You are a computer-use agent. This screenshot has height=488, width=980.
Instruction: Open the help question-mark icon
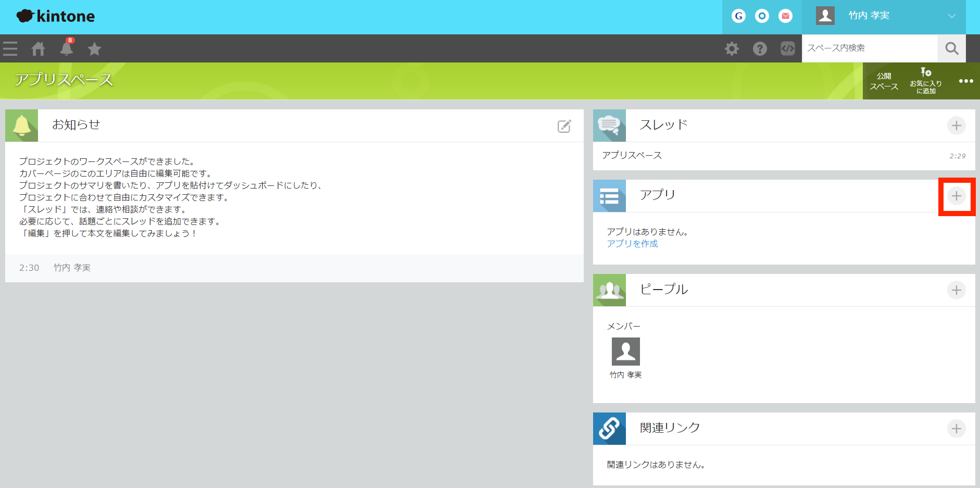click(760, 48)
